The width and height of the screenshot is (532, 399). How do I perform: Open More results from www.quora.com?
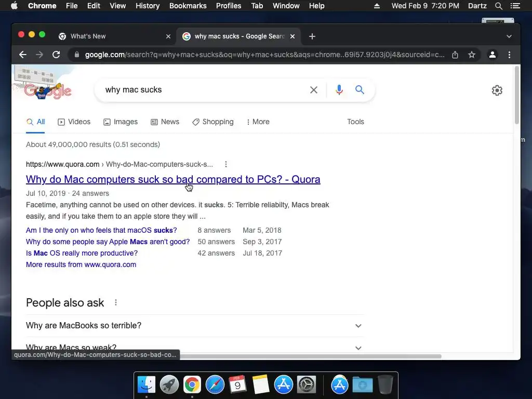pyautogui.click(x=81, y=264)
